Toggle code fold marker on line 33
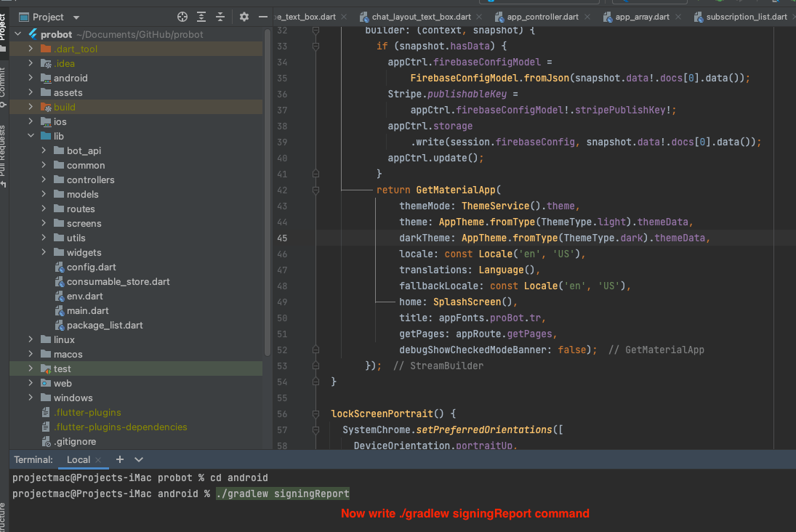The image size is (796, 532). coord(315,46)
